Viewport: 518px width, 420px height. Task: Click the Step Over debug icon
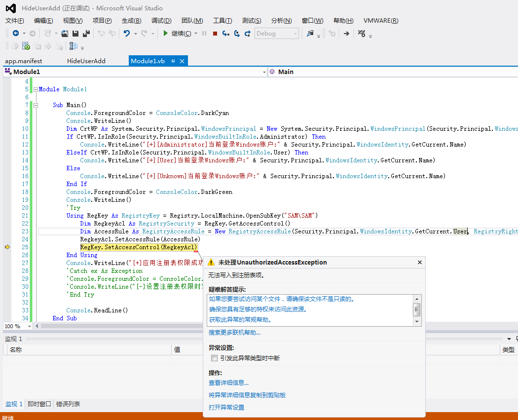pyautogui.click(x=237, y=34)
